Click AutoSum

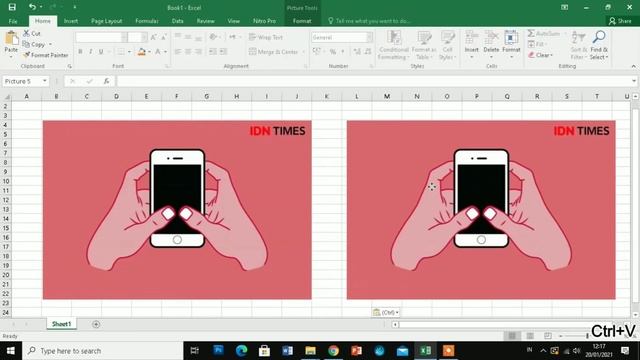tap(544, 33)
